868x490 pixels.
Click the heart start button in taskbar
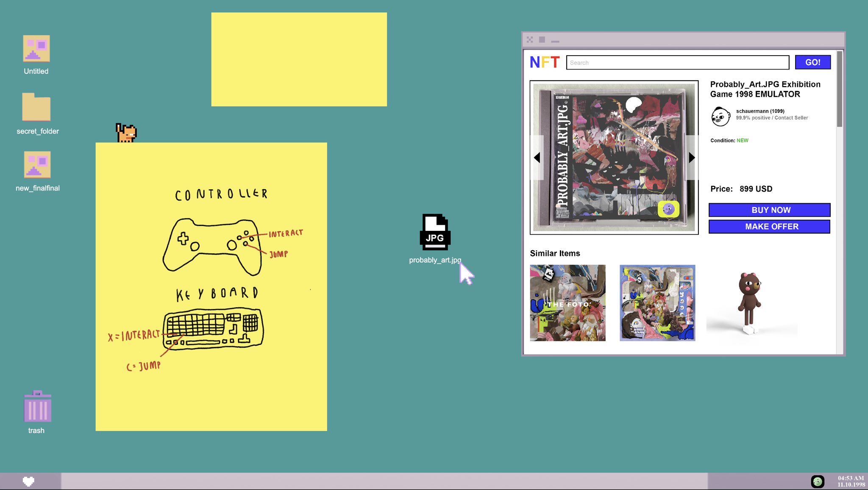pyautogui.click(x=28, y=481)
